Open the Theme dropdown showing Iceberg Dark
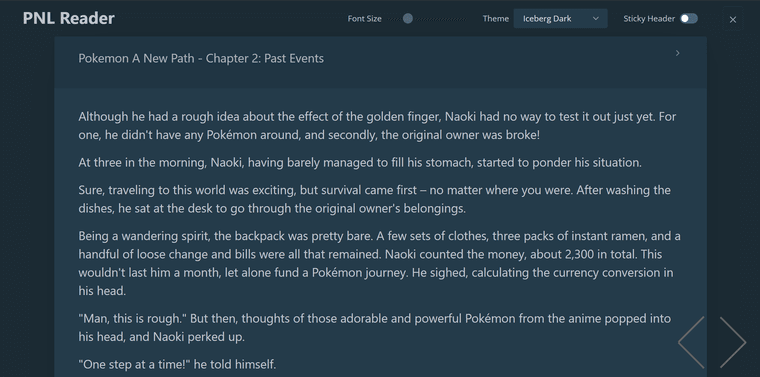The width and height of the screenshot is (760, 377). tap(560, 18)
